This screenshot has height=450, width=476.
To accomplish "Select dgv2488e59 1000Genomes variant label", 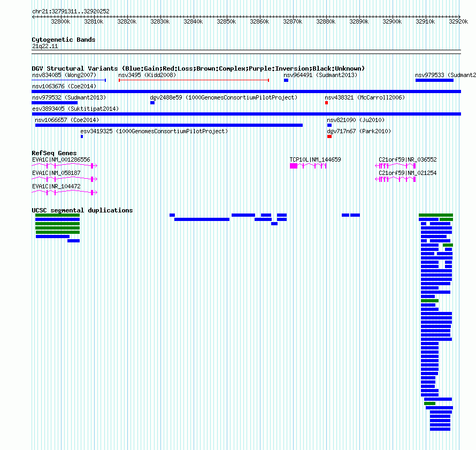I will coord(224,97).
